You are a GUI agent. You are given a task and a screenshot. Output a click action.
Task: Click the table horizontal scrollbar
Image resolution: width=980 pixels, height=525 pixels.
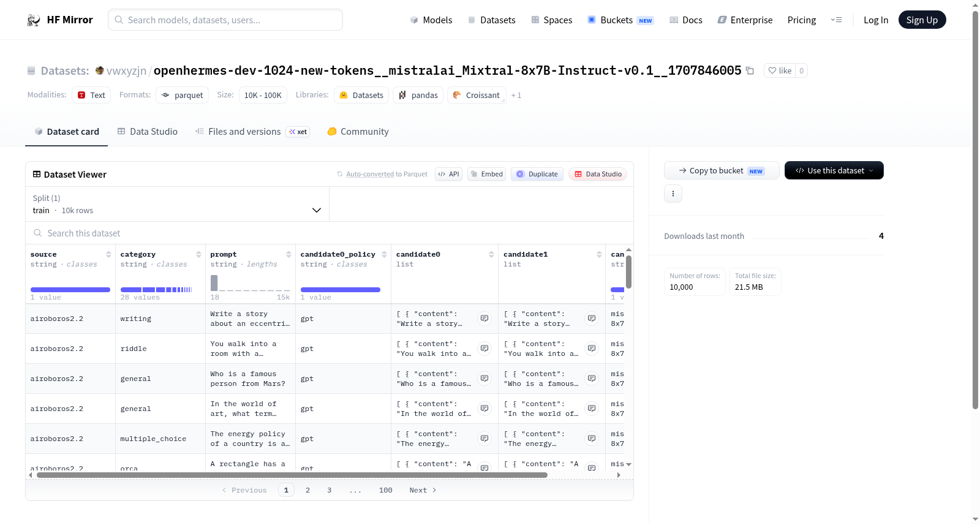pos(292,475)
